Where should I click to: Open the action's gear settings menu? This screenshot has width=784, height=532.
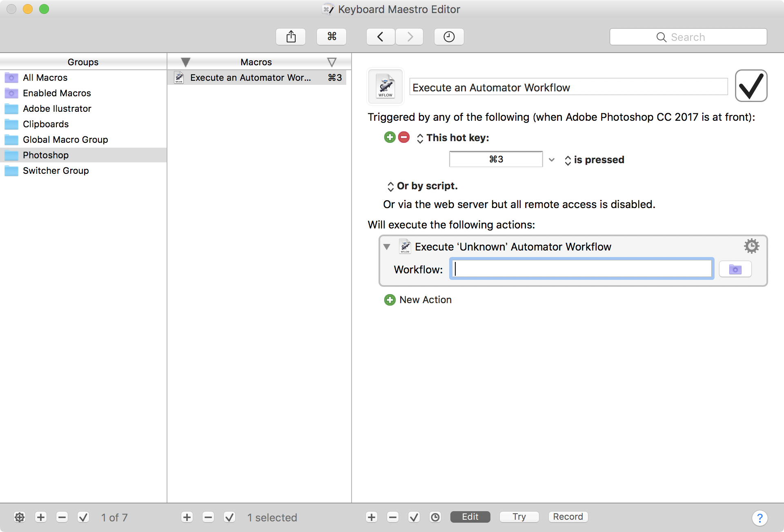pos(751,246)
